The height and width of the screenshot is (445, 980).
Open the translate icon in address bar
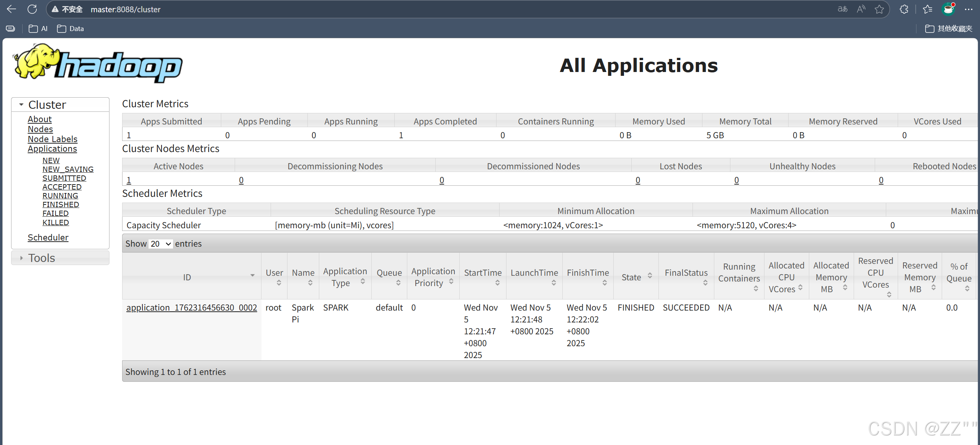coord(843,9)
